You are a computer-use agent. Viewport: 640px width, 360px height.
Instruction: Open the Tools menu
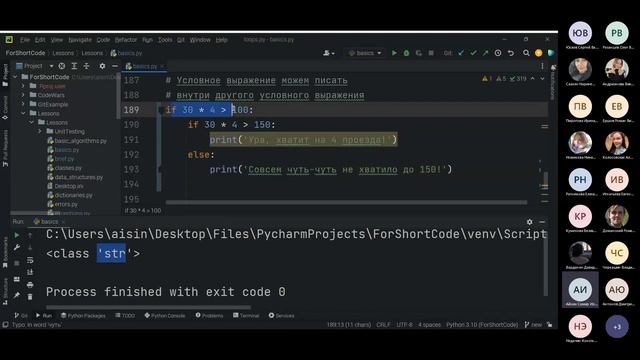click(165, 40)
